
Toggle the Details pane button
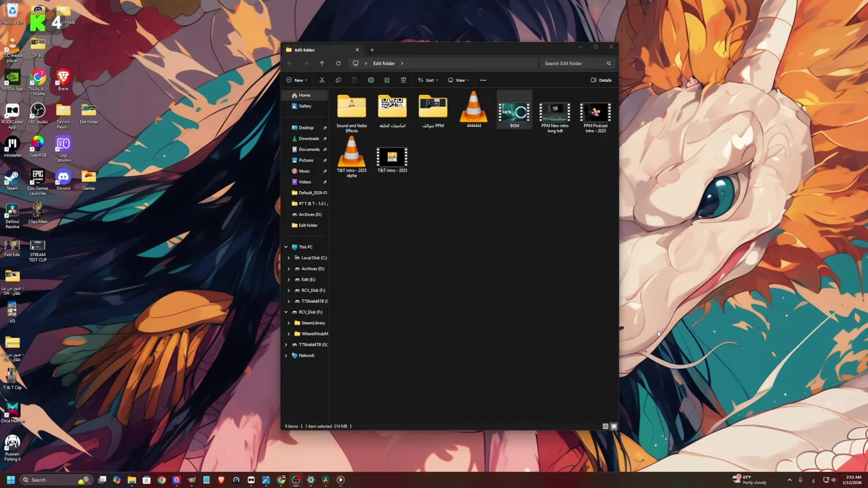coord(601,80)
